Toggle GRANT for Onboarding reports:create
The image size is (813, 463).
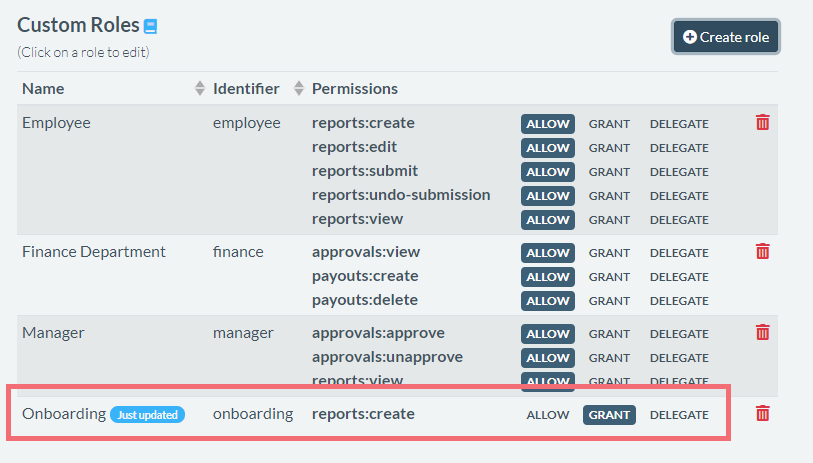(x=609, y=415)
